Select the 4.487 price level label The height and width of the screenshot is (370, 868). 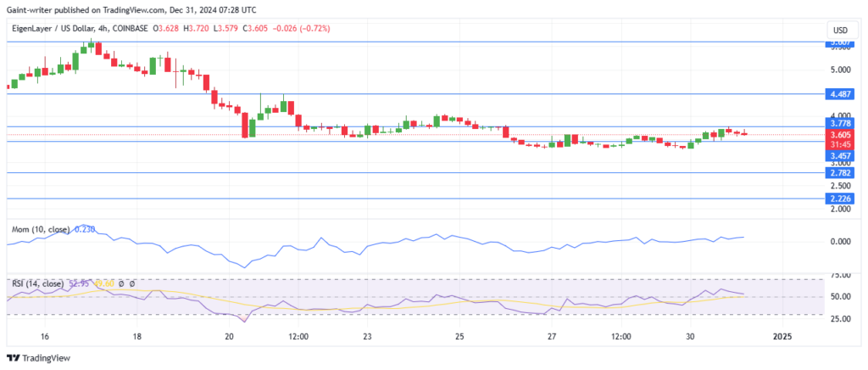coord(839,93)
